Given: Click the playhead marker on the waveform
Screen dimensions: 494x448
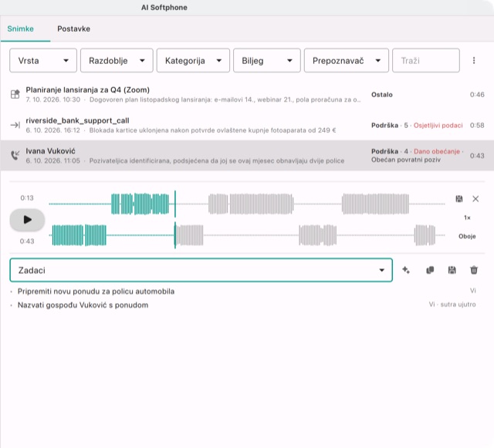Looking at the screenshot, I should pyautogui.click(x=175, y=220).
